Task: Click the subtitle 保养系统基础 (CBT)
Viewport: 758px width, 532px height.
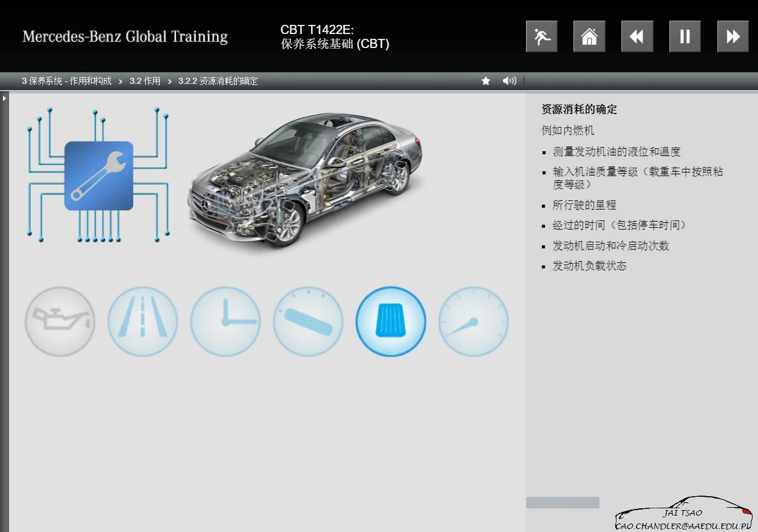Action: point(335,44)
